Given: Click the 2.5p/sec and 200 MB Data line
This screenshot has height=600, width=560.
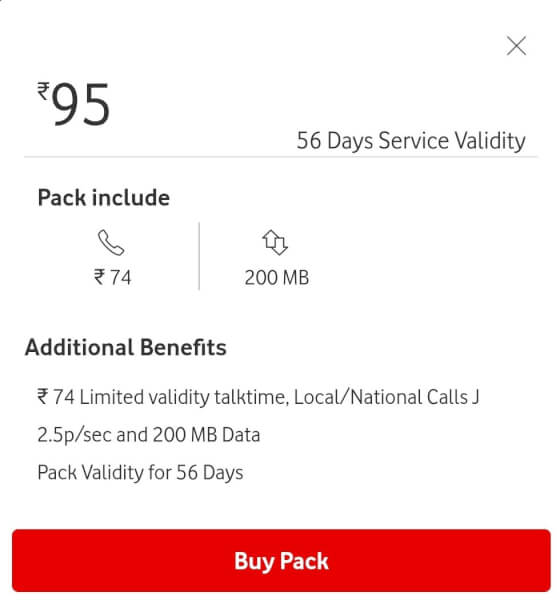Looking at the screenshot, I should tap(149, 435).
